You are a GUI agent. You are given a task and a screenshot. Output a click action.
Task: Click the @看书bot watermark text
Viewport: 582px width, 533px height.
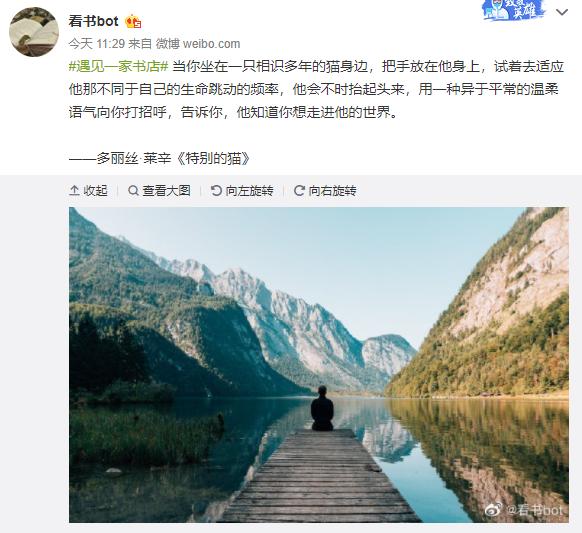(x=535, y=510)
